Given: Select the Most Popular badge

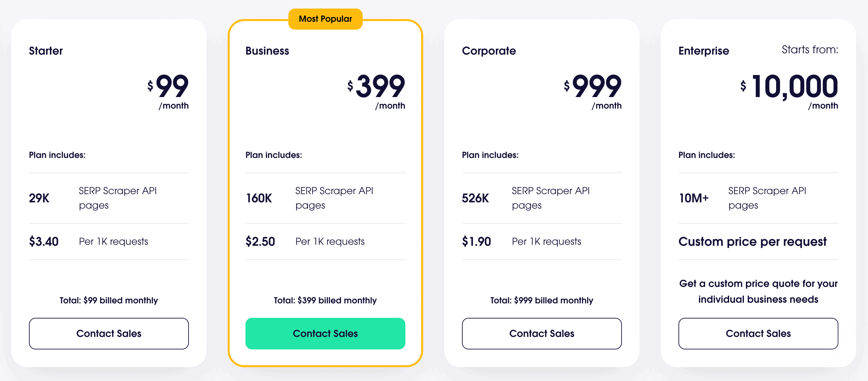Looking at the screenshot, I should pyautogui.click(x=325, y=19).
